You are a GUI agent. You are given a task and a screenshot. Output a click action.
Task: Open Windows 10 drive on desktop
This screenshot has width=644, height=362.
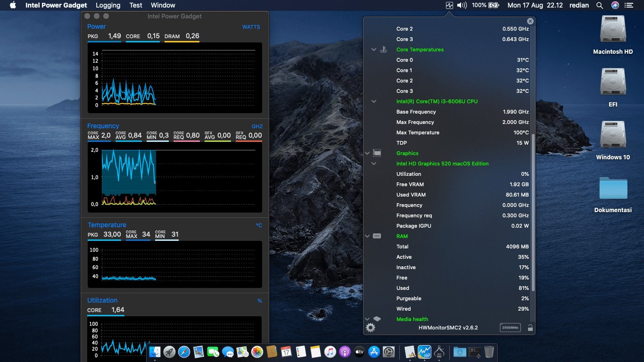[x=613, y=140]
